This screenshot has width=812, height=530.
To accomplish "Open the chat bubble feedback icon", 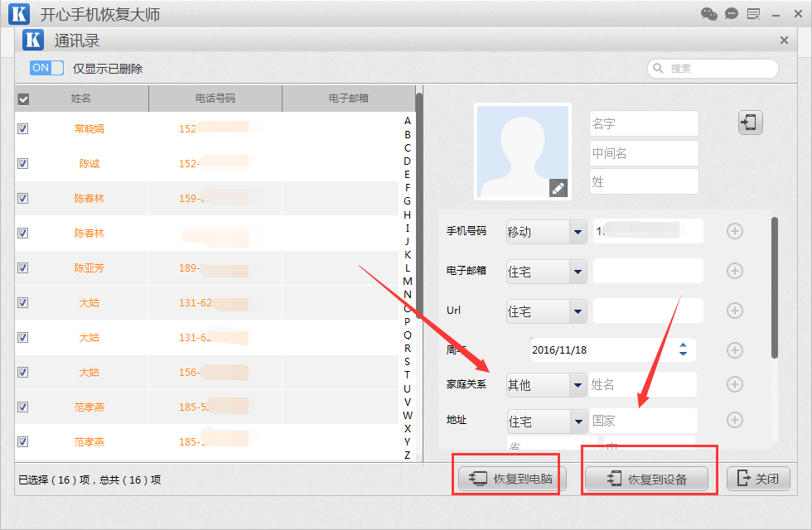I will pos(731,14).
